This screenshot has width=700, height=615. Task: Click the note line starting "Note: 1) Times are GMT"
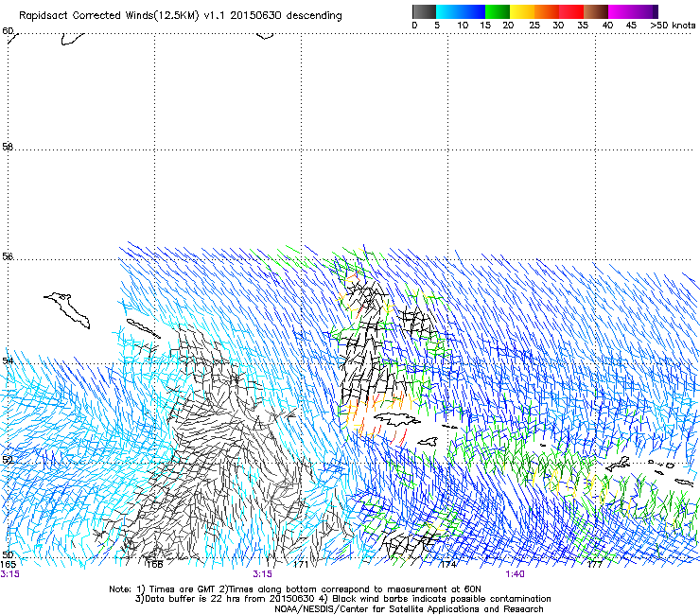point(295,589)
